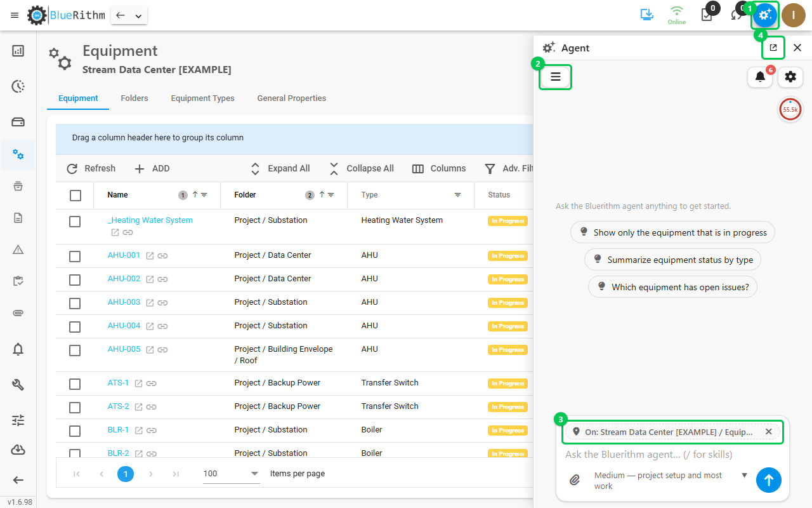Click the ADD equipment button
Screen dimensions: 812x508
pos(152,168)
